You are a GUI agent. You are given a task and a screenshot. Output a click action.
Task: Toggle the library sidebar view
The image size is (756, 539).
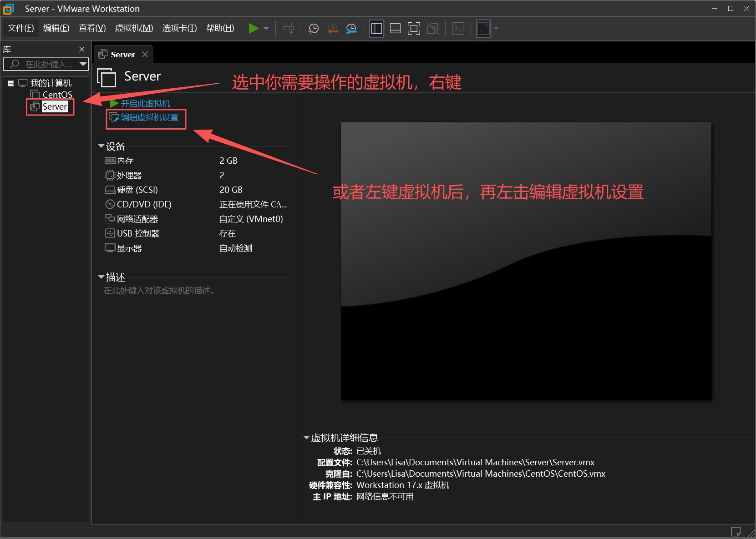click(376, 29)
